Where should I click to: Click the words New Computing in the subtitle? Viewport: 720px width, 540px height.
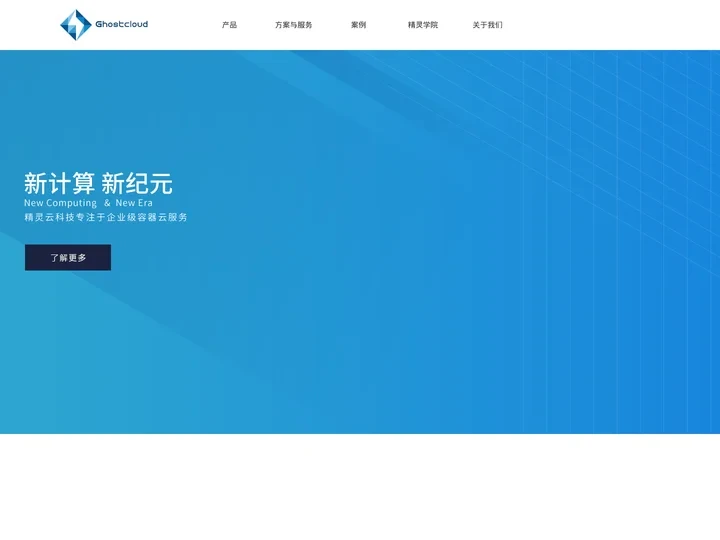click(60, 203)
